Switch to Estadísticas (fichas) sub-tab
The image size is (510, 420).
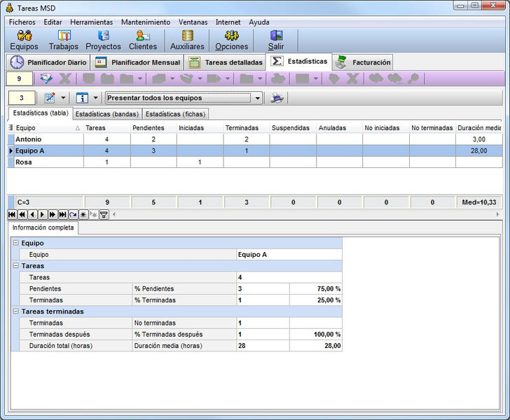tap(175, 114)
